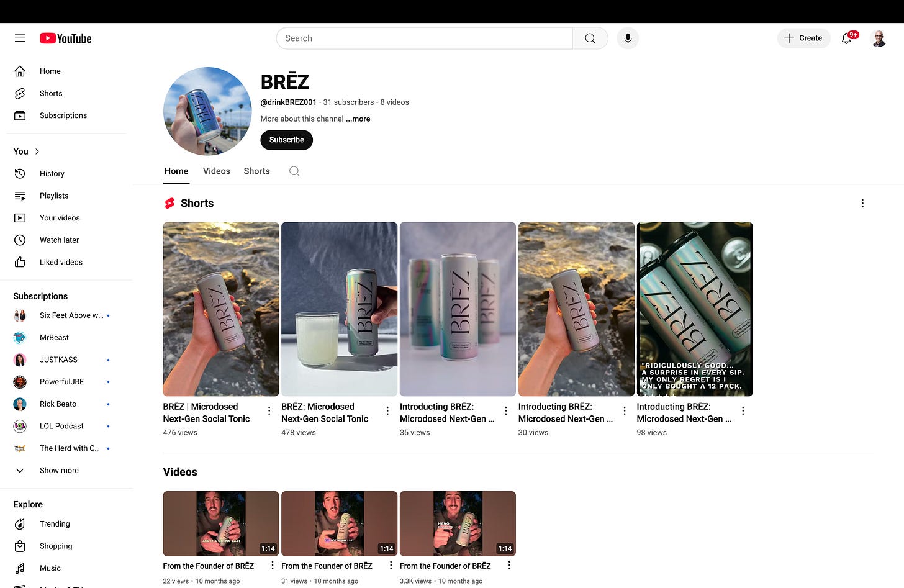Viewport: 904px width, 588px height.
Task: Switch to the Videos tab
Action: click(217, 171)
